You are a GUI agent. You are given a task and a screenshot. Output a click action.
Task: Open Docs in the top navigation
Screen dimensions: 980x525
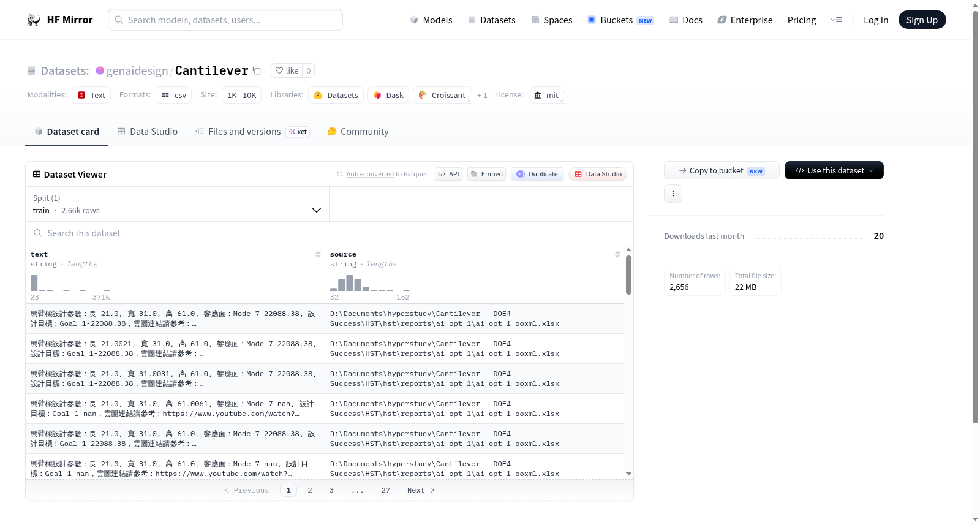(686, 20)
